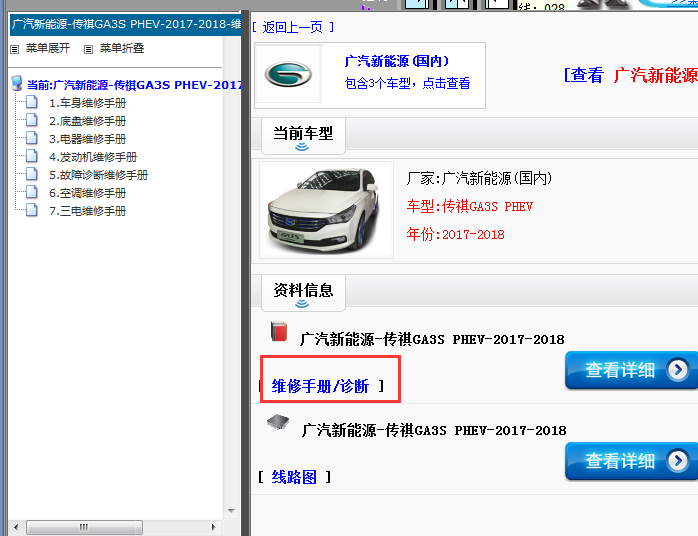This screenshot has width=698, height=536.
Task: Click the document icon next to 7.三电维修手册
Action: click(x=32, y=210)
